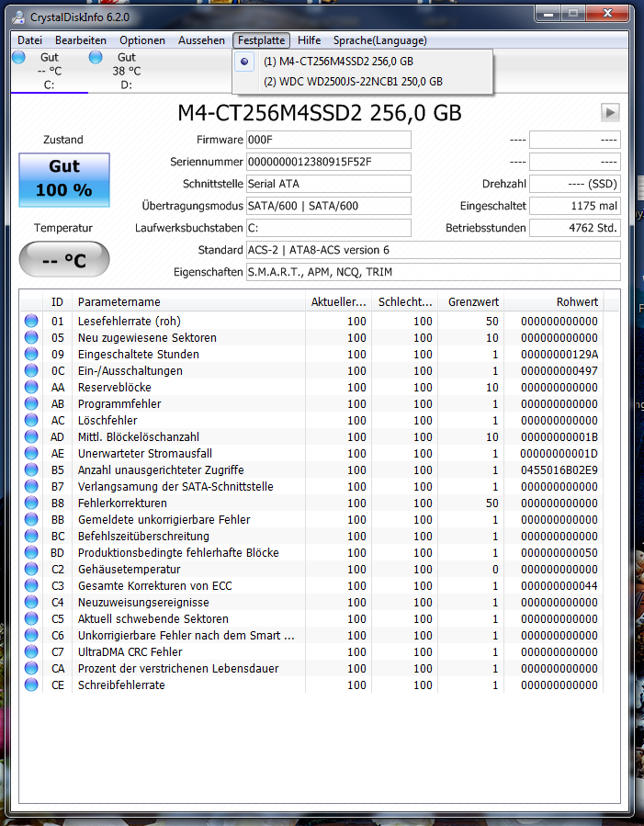Click status orb of Gemeldete unkorrigierbare Fehler

[x=31, y=519]
